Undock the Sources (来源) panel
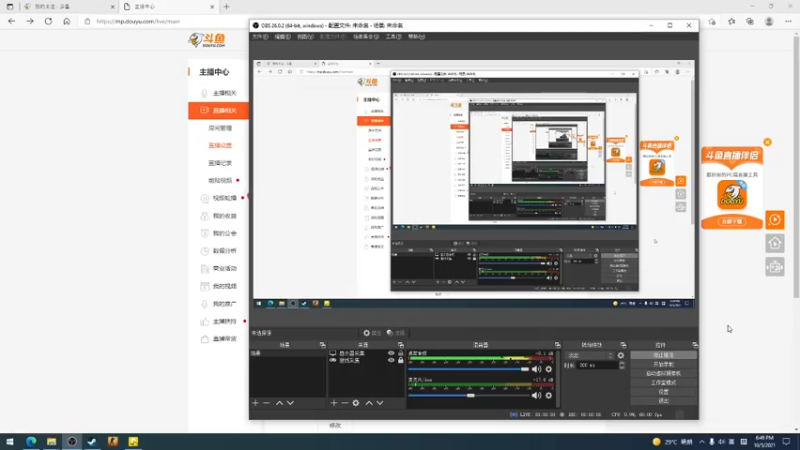800x450 pixels. point(401,345)
